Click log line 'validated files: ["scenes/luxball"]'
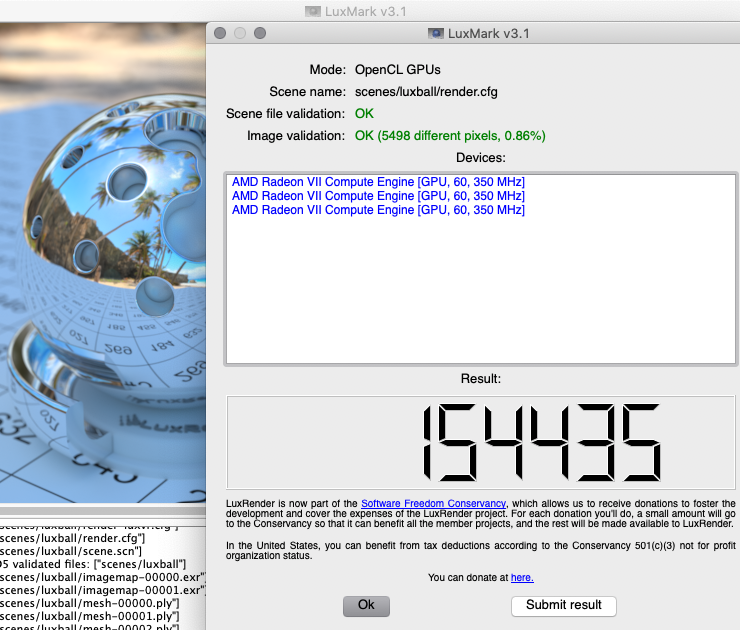 [93, 564]
